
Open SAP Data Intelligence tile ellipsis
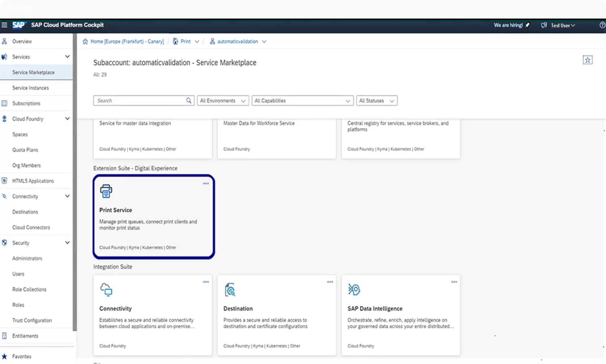pyautogui.click(x=454, y=282)
